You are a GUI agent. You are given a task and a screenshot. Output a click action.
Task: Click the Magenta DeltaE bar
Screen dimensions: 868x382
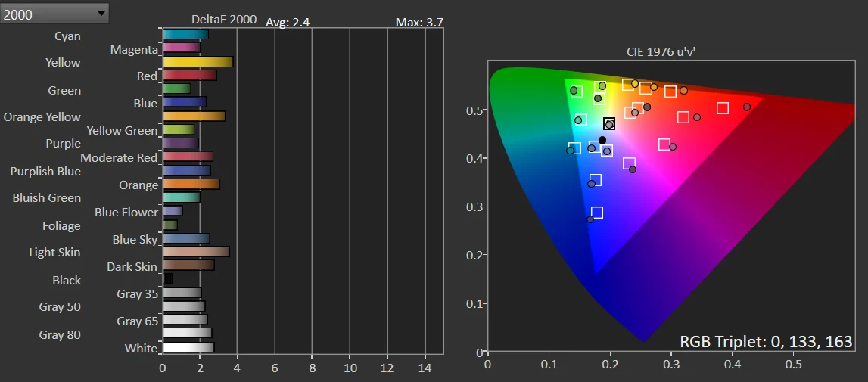[182, 48]
